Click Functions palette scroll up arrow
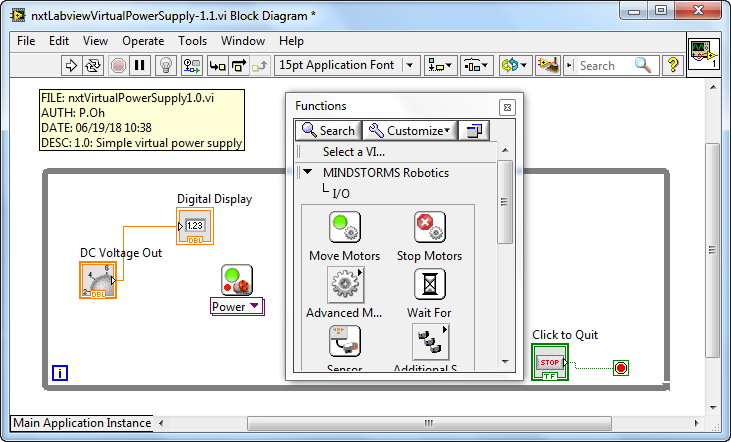Image resolution: width=731 pixels, height=442 pixels. (505, 150)
